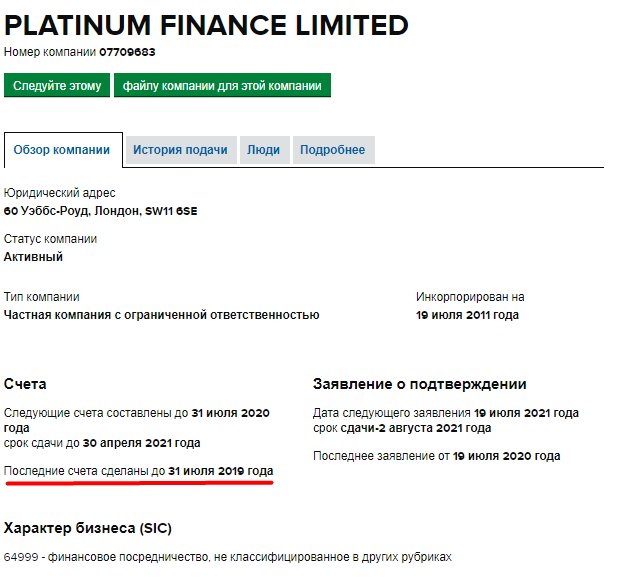Select the "Обзор компании" tab
The height and width of the screenshot is (577, 632).
62,150
